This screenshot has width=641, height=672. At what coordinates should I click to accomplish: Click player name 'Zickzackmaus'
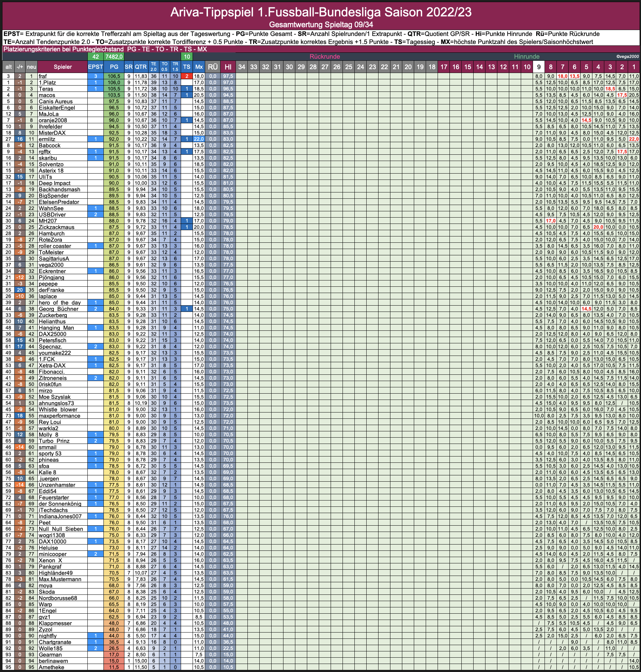click(x=57, y=227)
